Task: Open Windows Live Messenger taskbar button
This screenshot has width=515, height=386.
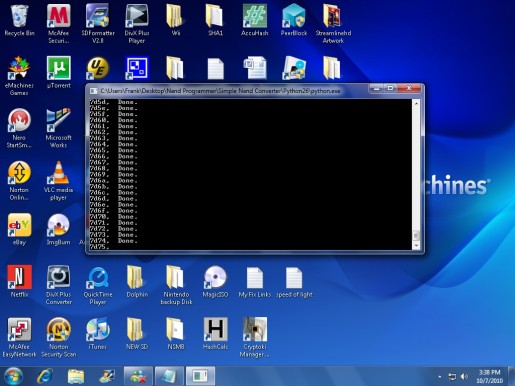Action: tap(138, 376)
